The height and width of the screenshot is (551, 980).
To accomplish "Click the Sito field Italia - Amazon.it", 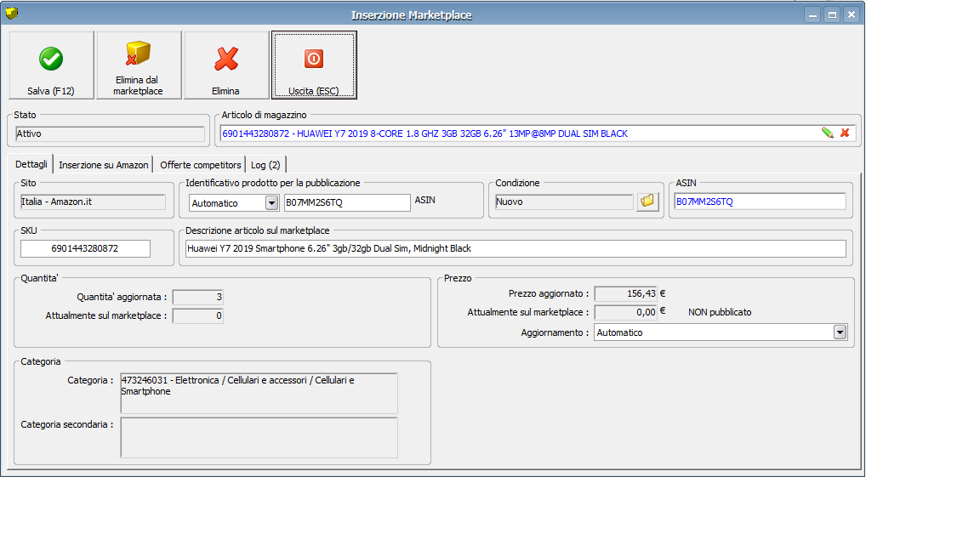I will (93, 202).
